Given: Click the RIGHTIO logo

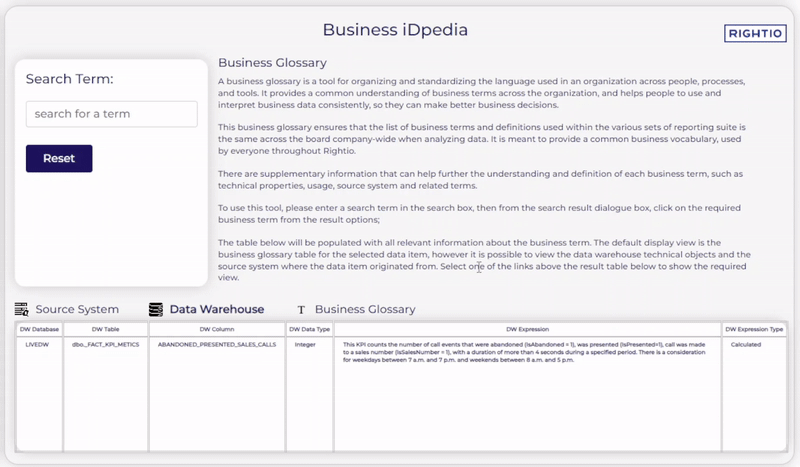Looking at the screenshot, I should pos(755,33).
